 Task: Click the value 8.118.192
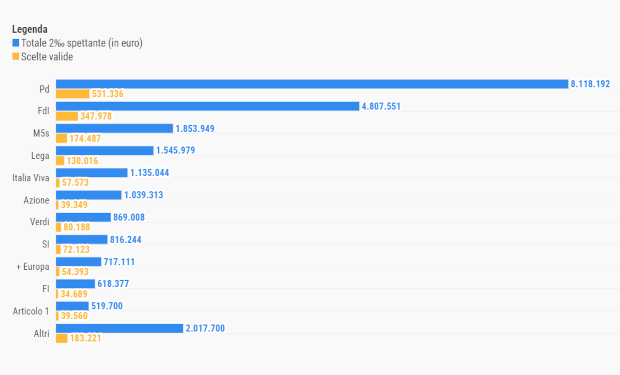coord(590,84)
